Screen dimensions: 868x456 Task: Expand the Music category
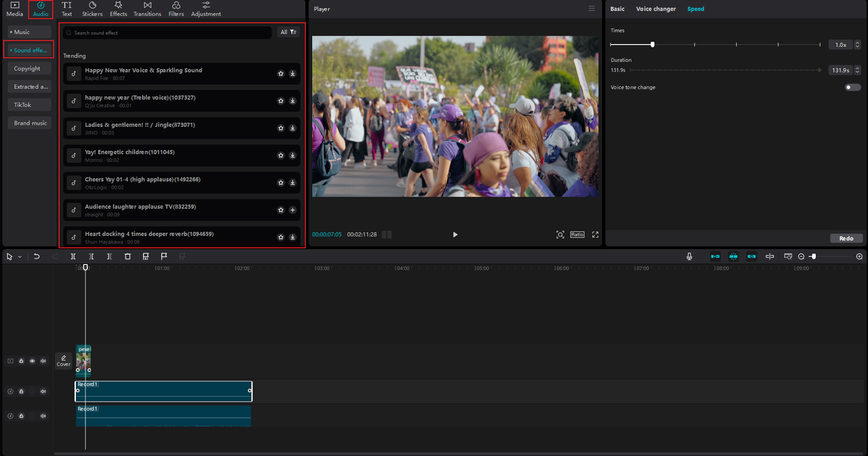[x=29, y=32]
